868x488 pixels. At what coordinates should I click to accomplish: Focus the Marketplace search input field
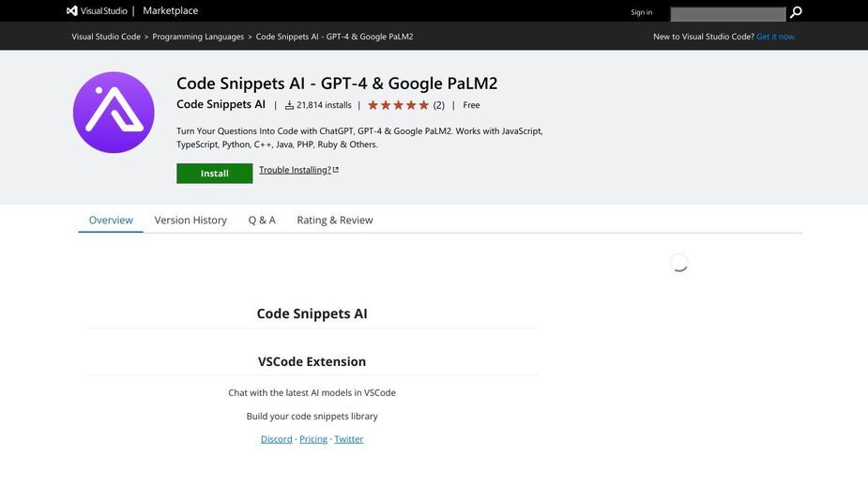tap(727, 14)
